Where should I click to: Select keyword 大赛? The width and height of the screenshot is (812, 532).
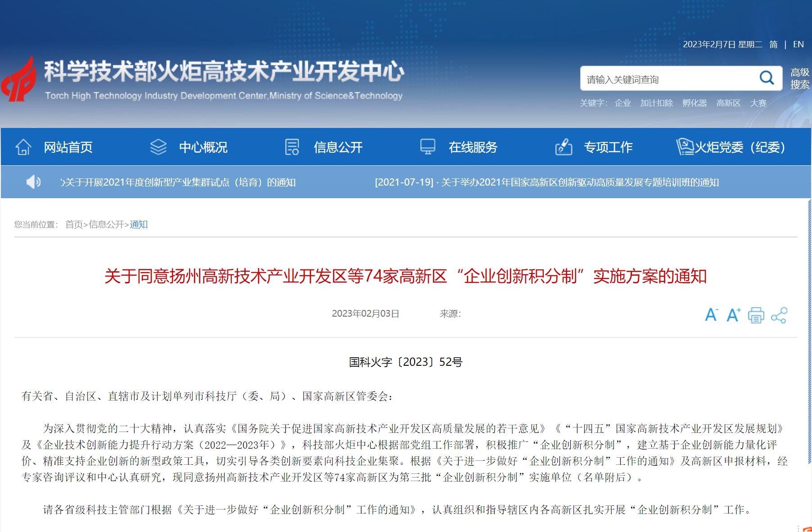pyautogui.click(x=758, y=103)
